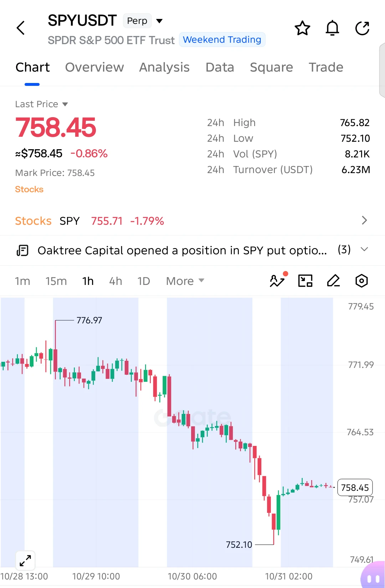This screenshot has height=588, width=385.
Task: Switch chart interval to 1D
Action: click(144, 281)
